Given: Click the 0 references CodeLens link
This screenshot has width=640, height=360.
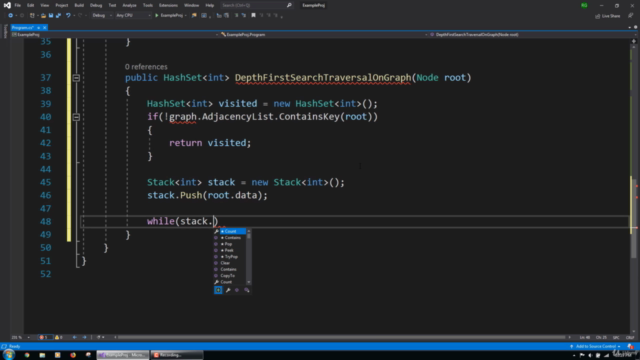Looking at the screenshot, I should [146, 67].
